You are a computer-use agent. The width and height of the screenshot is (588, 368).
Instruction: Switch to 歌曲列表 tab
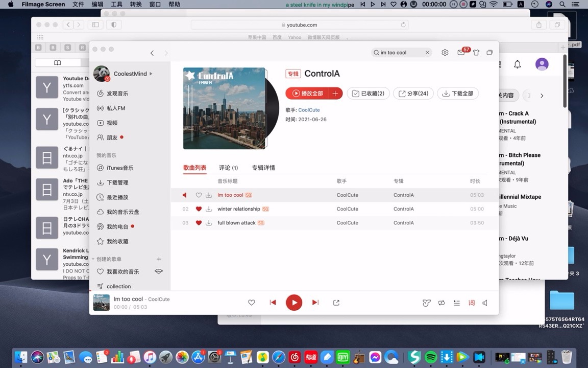point(194,168)
